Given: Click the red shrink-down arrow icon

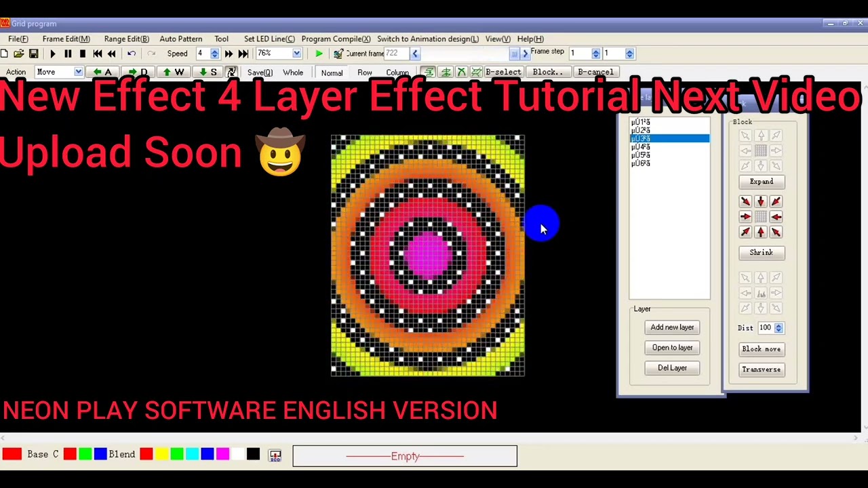Looking at the screenshot, I should coord(760,202).
